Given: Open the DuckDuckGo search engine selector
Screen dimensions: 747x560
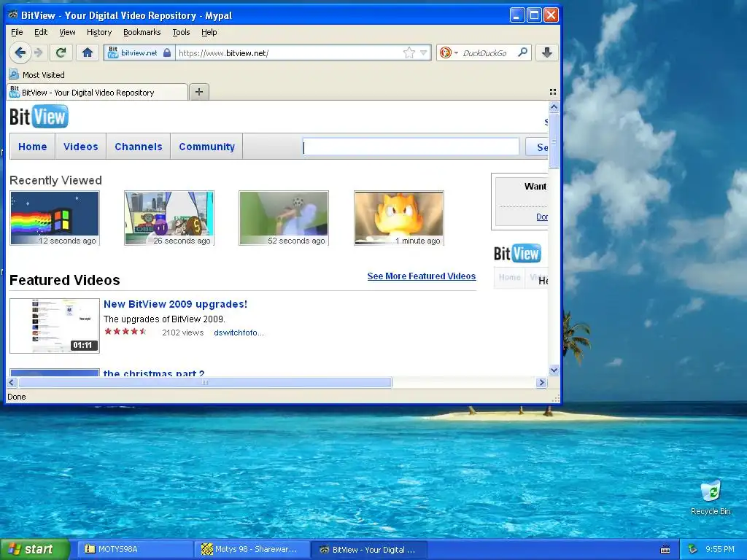Looking at the screenshot, I should [449, 52].
